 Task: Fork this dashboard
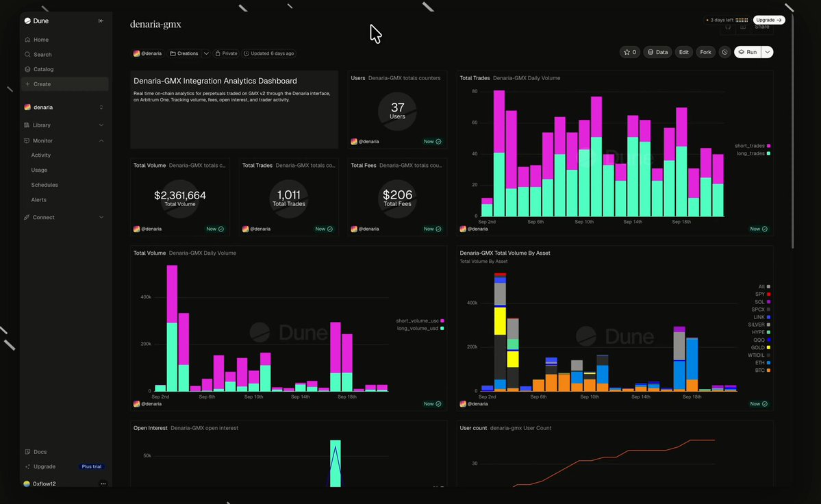point(706,52)
